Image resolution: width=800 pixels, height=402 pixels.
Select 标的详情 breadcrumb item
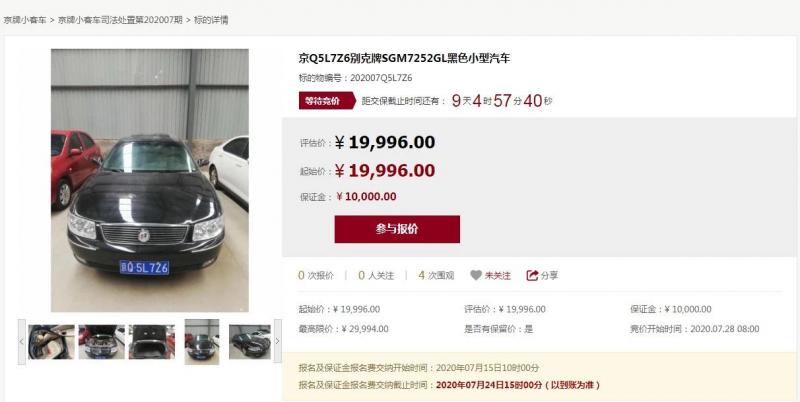(x=211, y=20)
